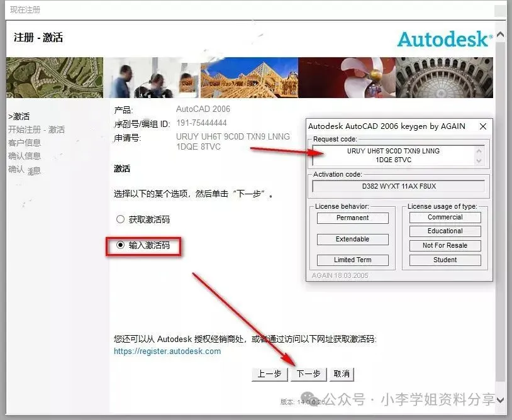
Task: Choose Extendable license behavior in keygen
Action: 353,239
